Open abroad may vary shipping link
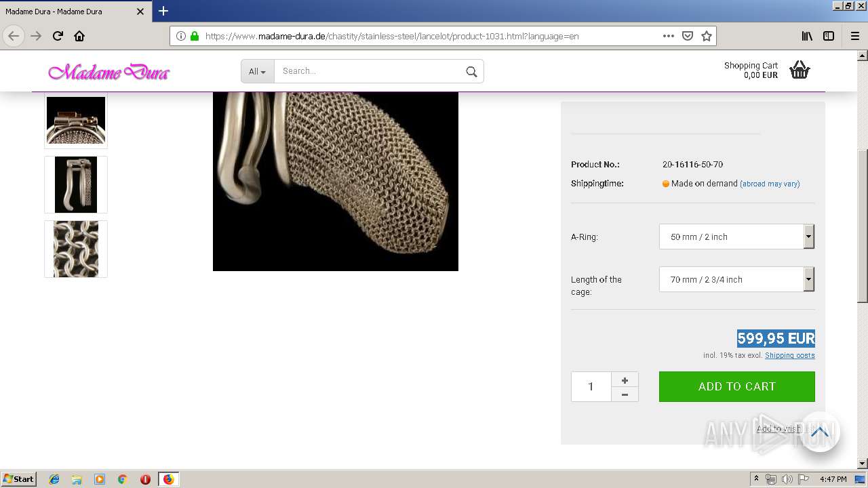Image resolution: width=868 pixels, height=488 pixels. [x=770, y=184]
